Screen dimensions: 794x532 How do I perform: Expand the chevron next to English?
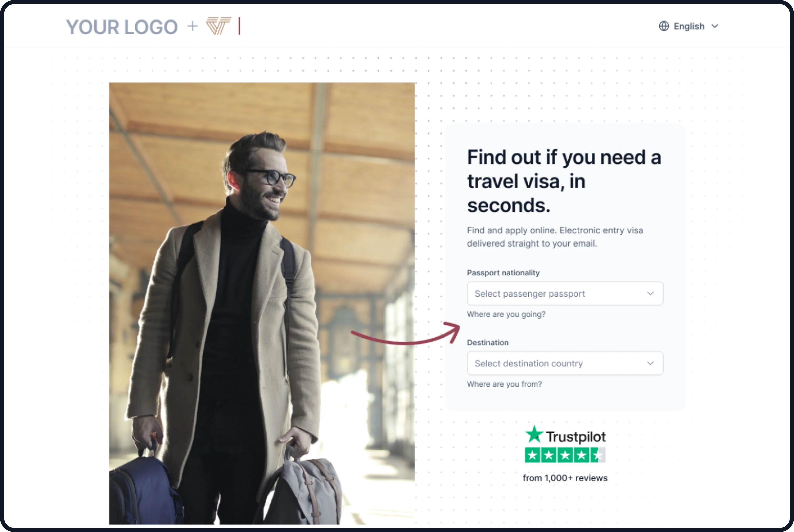715,26
